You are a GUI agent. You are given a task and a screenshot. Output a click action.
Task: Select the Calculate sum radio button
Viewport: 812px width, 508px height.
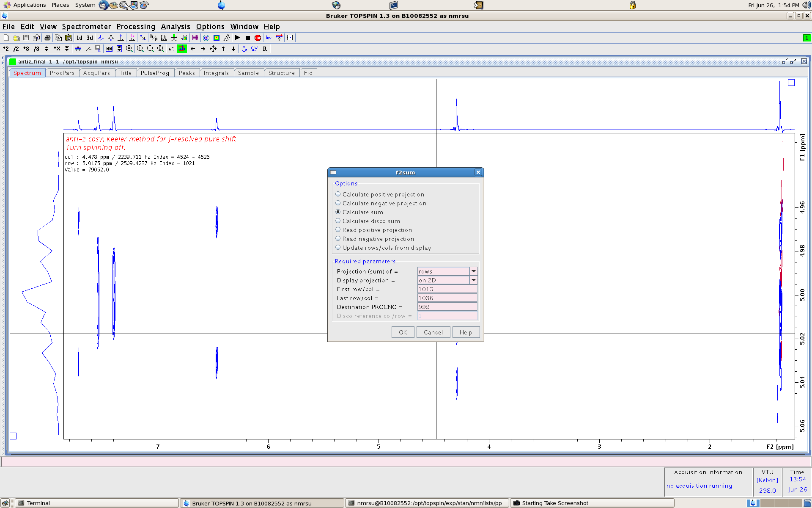coord(338,212)
